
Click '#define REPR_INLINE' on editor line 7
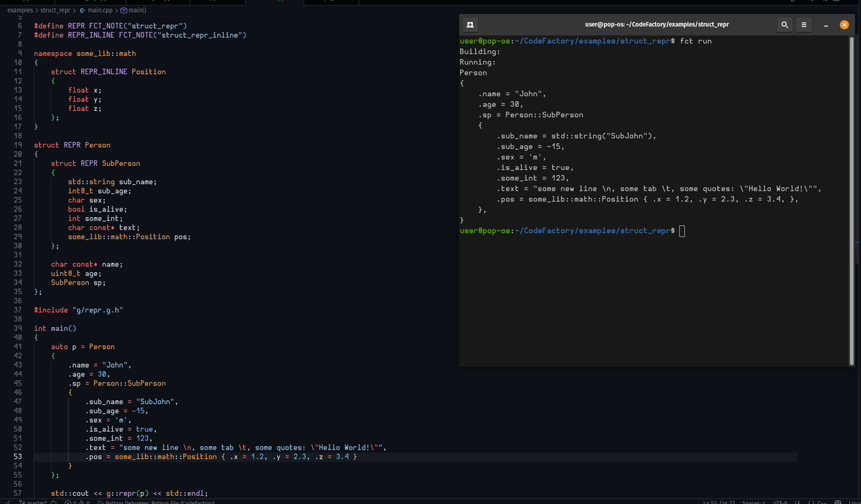pyautogui.click(x=74, y=35)
